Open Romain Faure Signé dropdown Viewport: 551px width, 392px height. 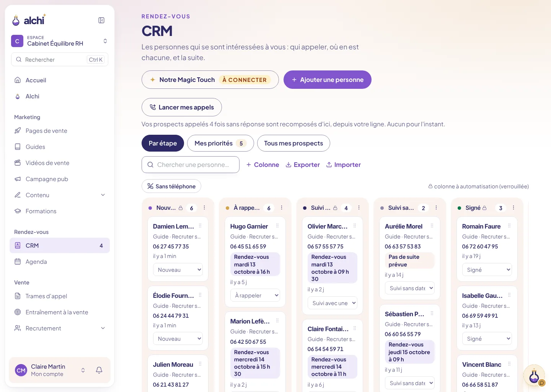pos(487,270)
